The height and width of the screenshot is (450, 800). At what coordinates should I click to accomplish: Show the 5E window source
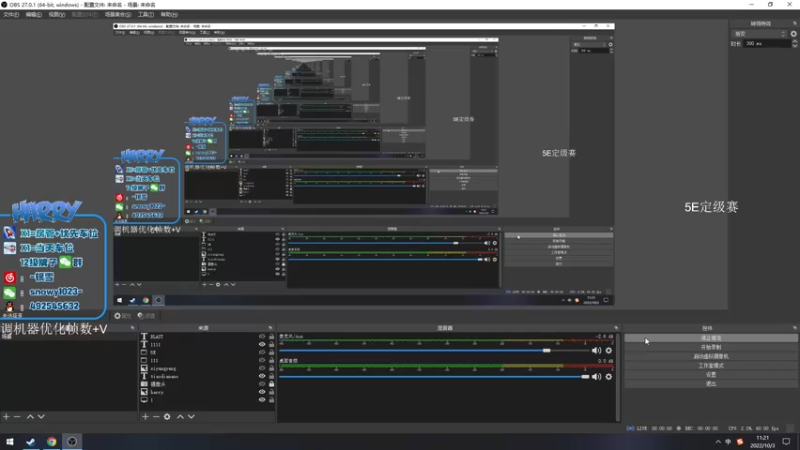tap(262, 352)
